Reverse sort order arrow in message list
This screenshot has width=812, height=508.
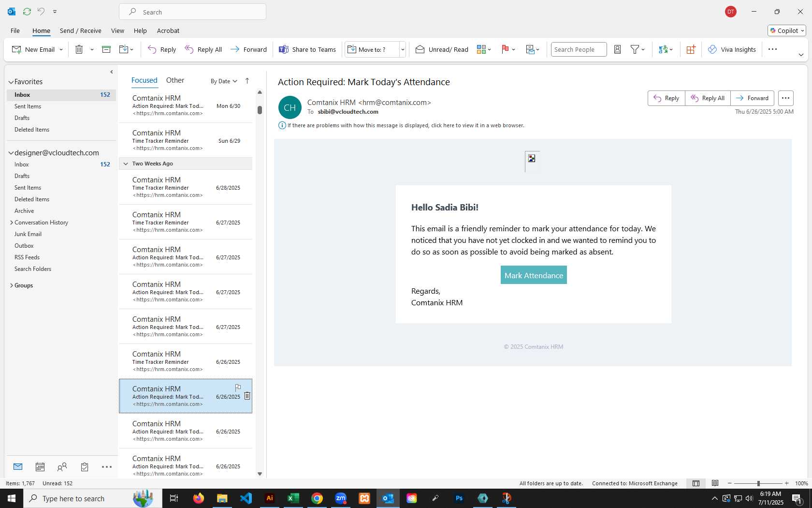(x=247, y=81)
